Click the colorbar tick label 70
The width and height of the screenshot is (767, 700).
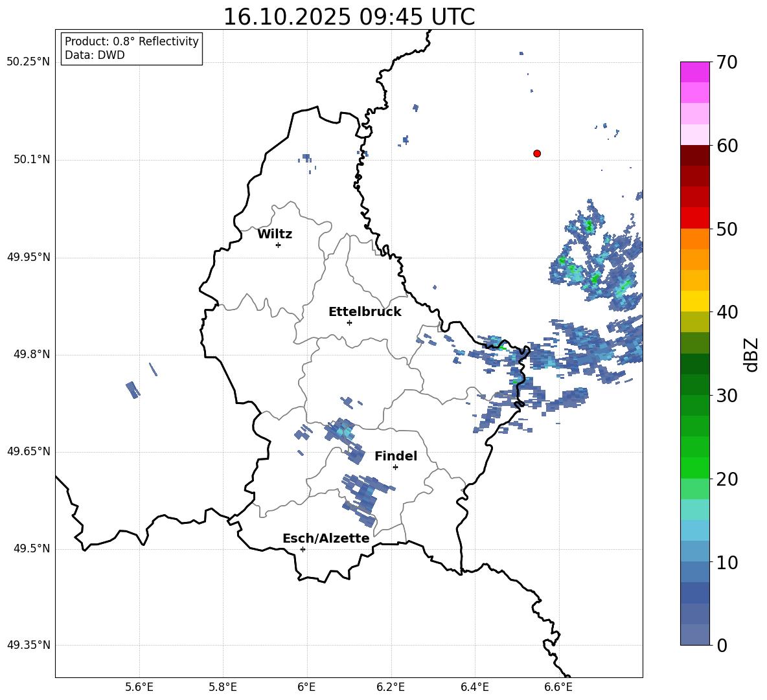tap(727, 63)
